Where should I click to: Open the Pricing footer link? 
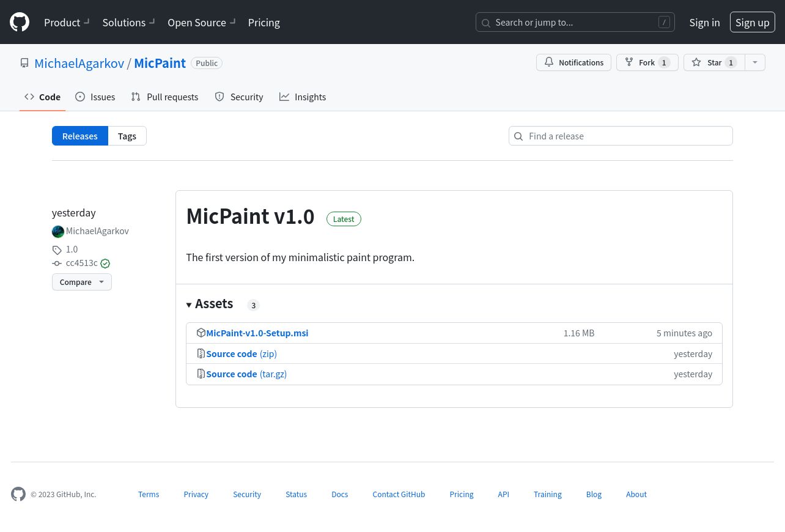point(462,494)
